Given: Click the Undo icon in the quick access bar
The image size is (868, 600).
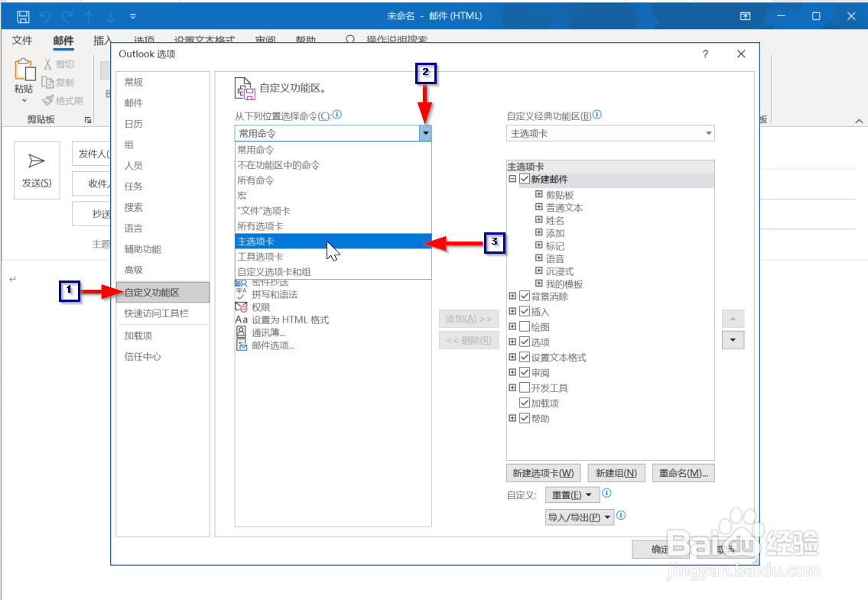Looking at the screenshot, I should (45, 17).
